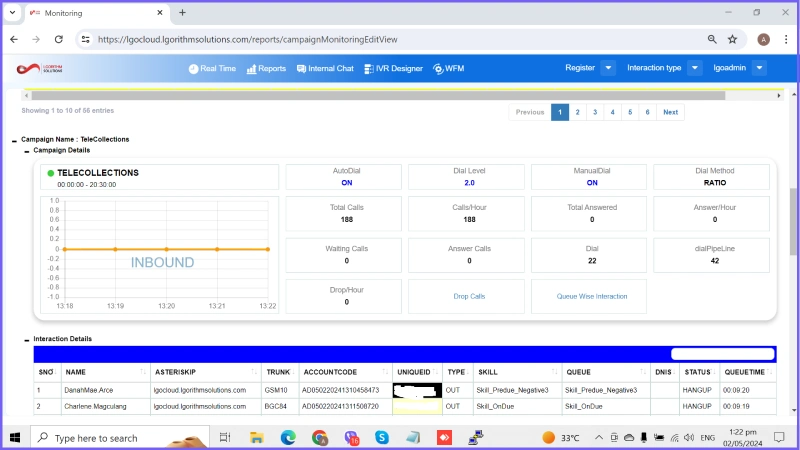Image resolution: width=800 pixels, height=450 pixels.
Task: Open Skype from the taskbar
Action: pyautogui.click(x=382, y=437)
